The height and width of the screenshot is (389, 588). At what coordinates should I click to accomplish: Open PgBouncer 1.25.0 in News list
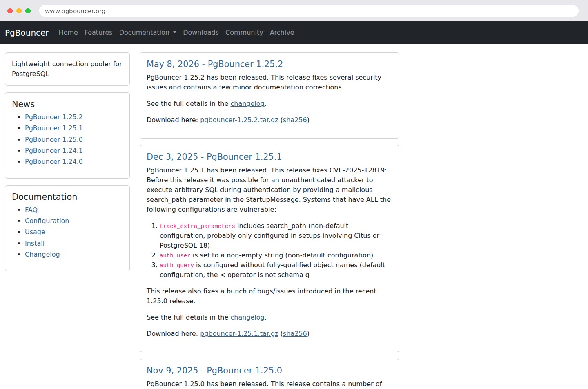pos(54,139)
